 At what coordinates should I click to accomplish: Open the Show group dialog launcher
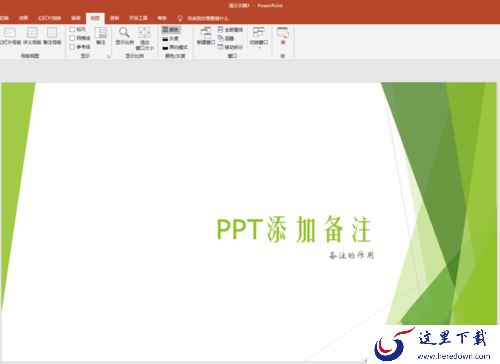click(108, 57)
